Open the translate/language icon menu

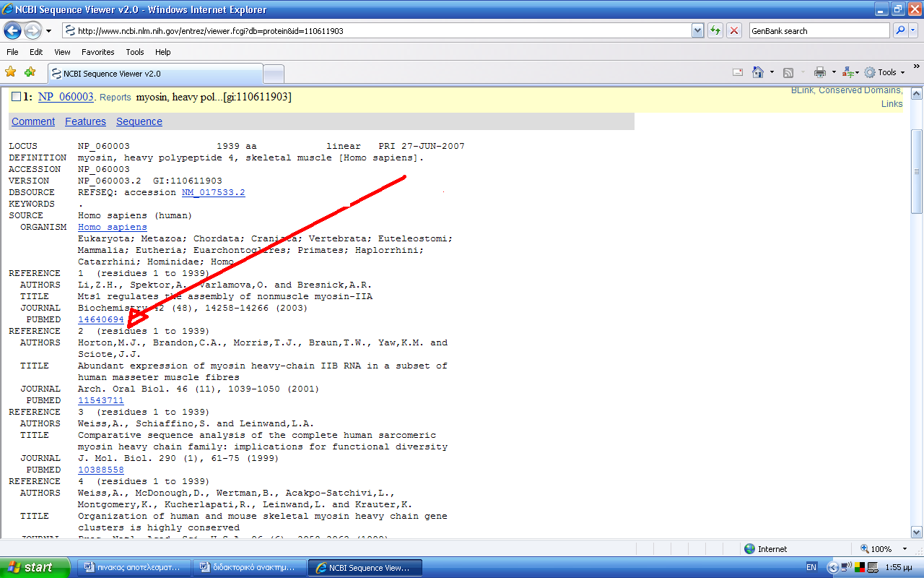pos(850,72)
